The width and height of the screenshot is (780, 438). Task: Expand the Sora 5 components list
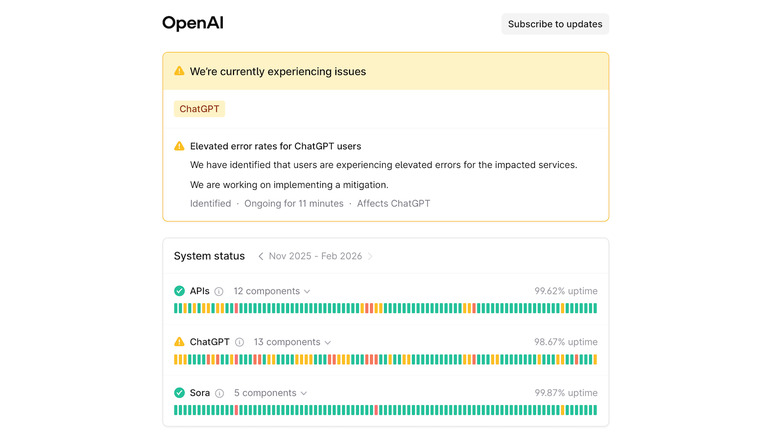pos(270,393)
